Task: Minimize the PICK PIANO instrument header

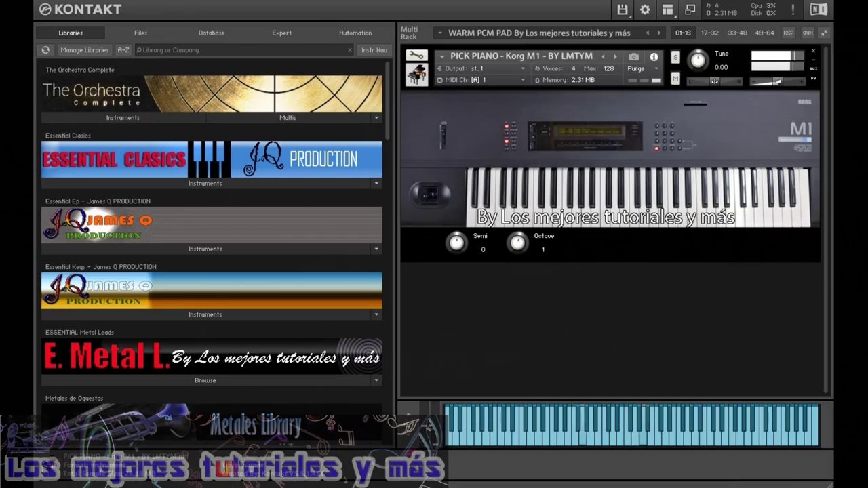Action: 813,60
